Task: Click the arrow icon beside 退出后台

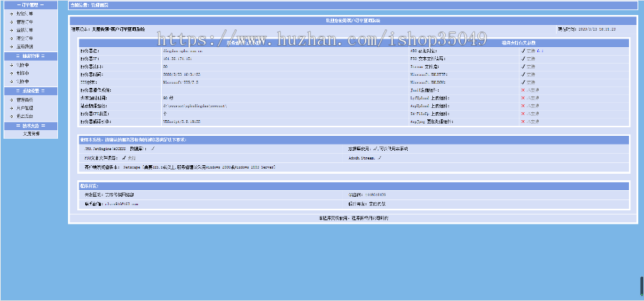Action: pyautogui.click(x=11, y=117)
